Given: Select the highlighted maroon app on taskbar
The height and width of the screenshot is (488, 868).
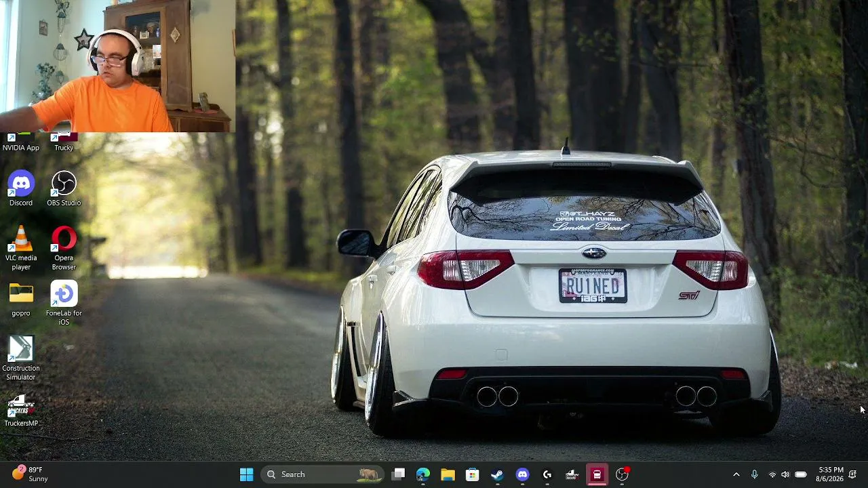Looking at the screenshot, I should (x=597, y=474).
